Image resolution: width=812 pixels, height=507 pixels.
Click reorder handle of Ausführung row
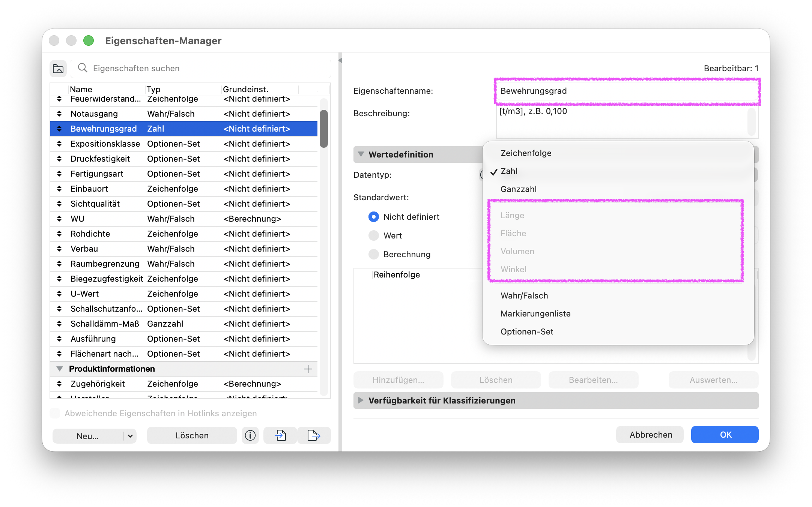[59, 339]
